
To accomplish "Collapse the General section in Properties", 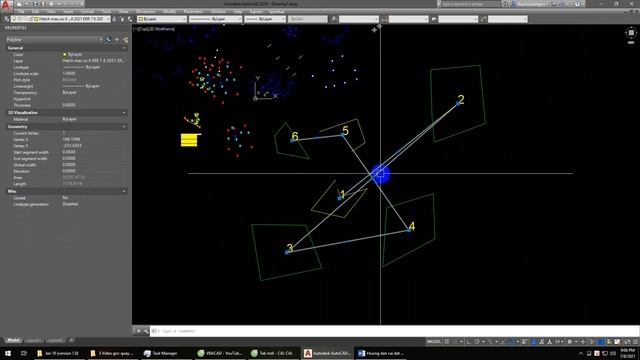I will click(x=124, y=48).
